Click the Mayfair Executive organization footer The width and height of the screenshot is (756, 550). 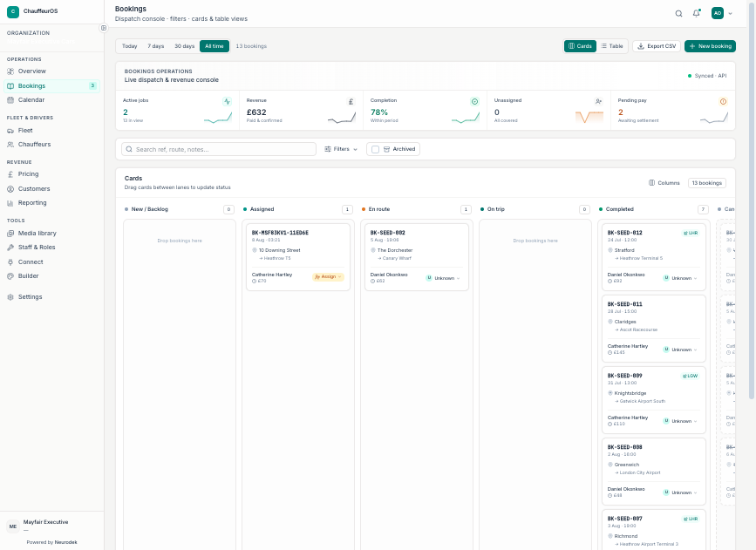click(52, 526)
